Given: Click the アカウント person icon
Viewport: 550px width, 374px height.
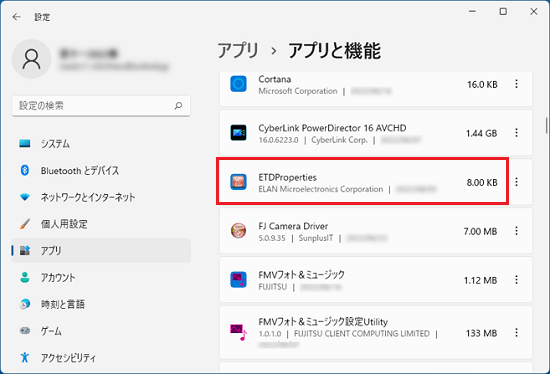Looking at the screenshot, I should coord(25,277).
